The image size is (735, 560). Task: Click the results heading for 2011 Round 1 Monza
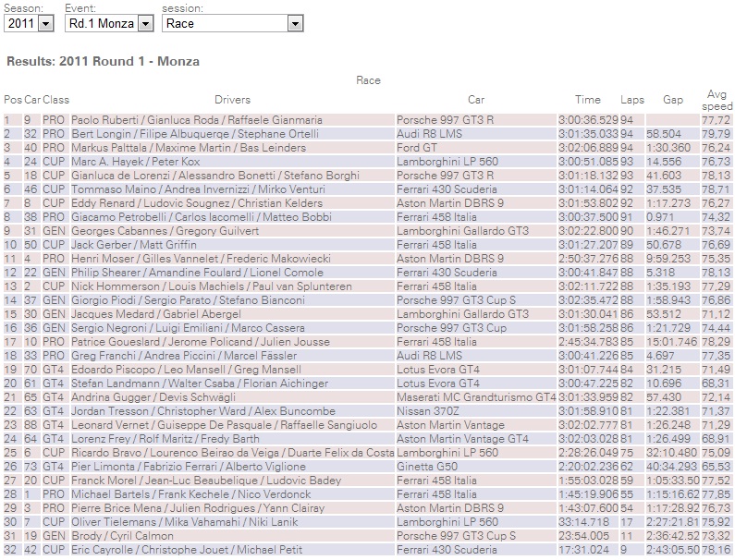103,62
